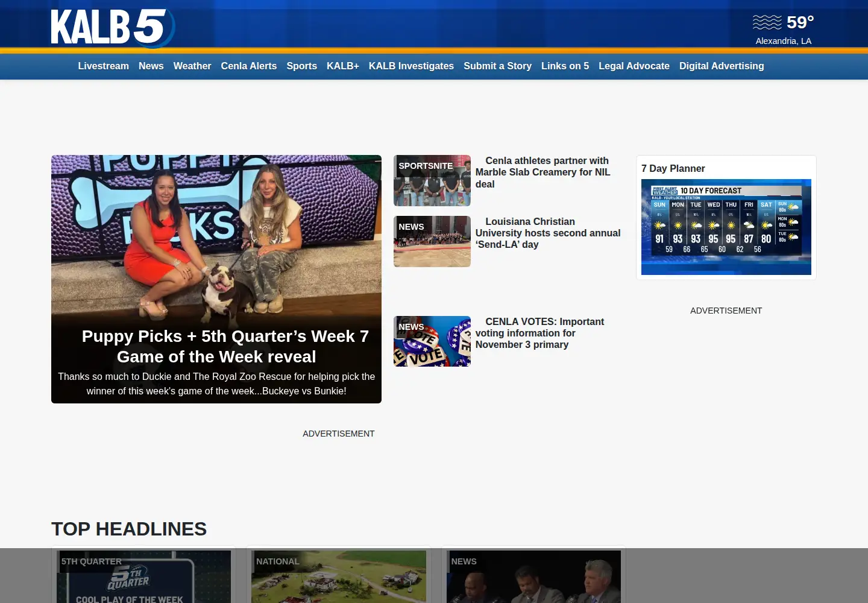Click the 7 Day Planner heading
This screenshot has height=603, width=868.
(673, 168)
